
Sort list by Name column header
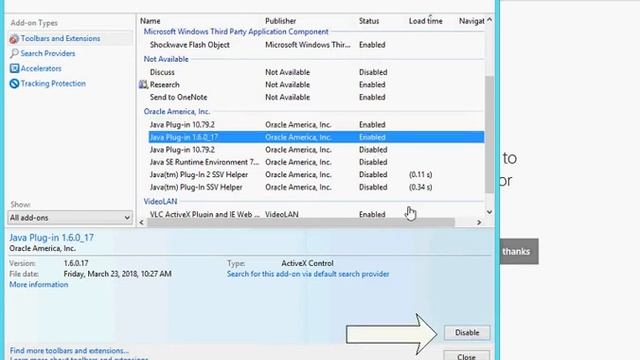[150, 21]
